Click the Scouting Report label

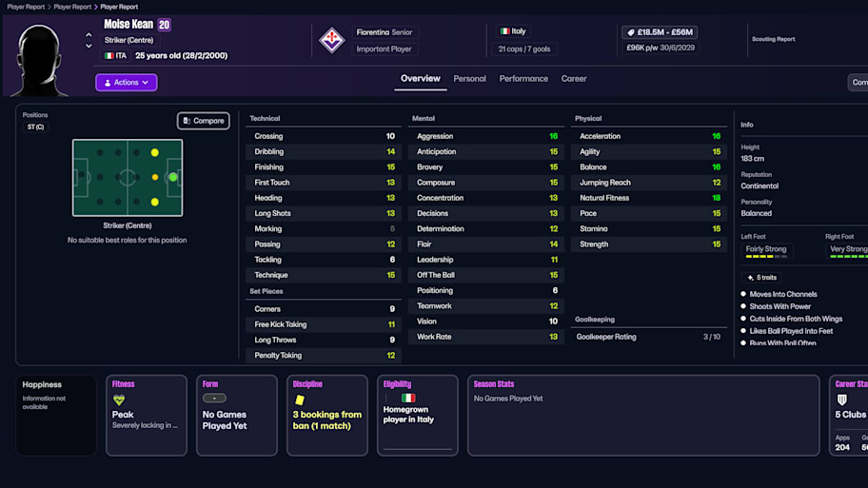[x=773, y=39]
